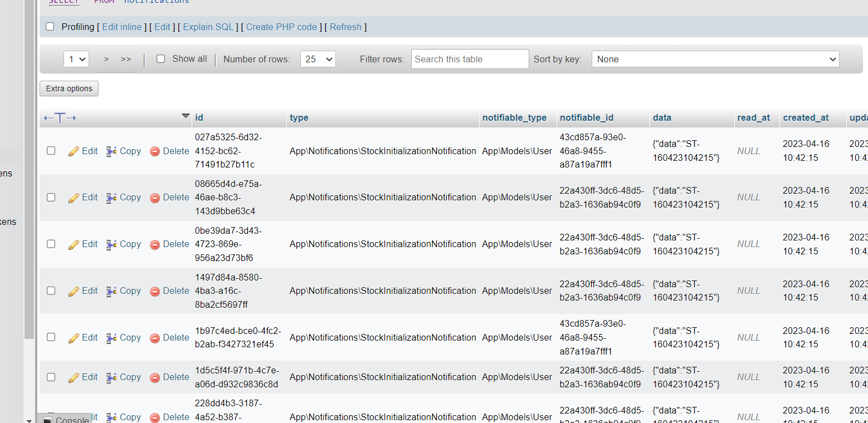The width and height of the screenshot is (868, 423).
Task: Sort by the data column header
Action: (x=662, y=117)
